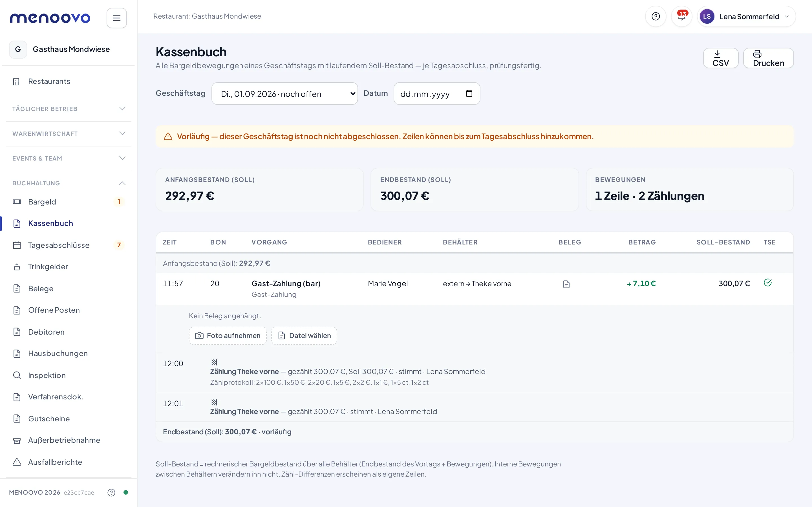The width and height of the screenshot is (812, 507).
Task: Expand the Warenwirtschaft section
Action: (x=69, y=134)
